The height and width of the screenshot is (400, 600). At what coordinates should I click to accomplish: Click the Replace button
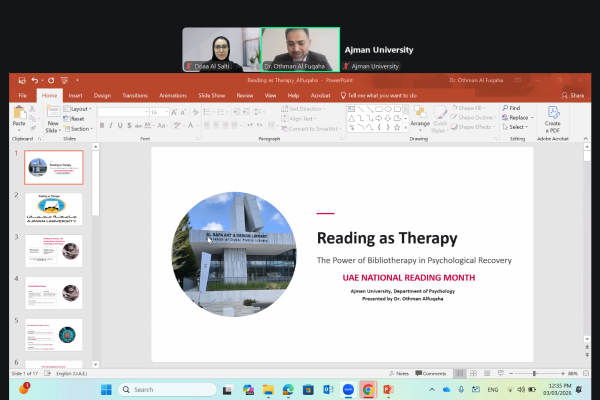(x=518, y=118)
